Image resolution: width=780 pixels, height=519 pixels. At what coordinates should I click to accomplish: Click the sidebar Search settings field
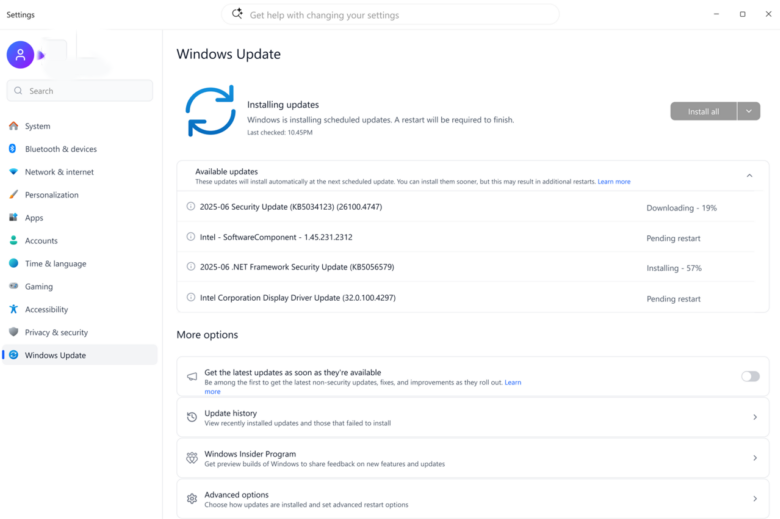(x=80, y=91)
